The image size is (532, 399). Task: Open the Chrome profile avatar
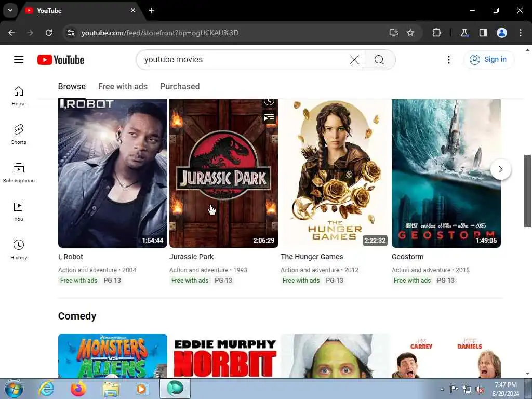[502, 33]
